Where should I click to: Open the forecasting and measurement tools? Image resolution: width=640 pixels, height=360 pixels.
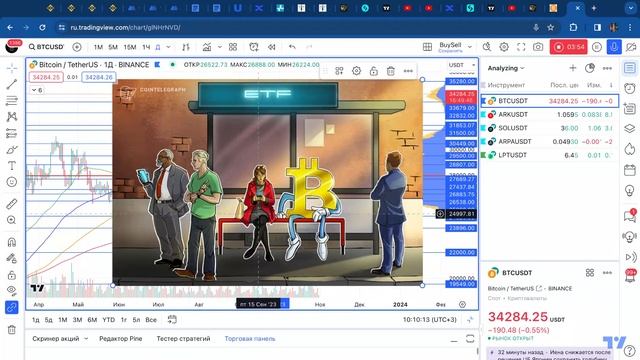(11, 133)
